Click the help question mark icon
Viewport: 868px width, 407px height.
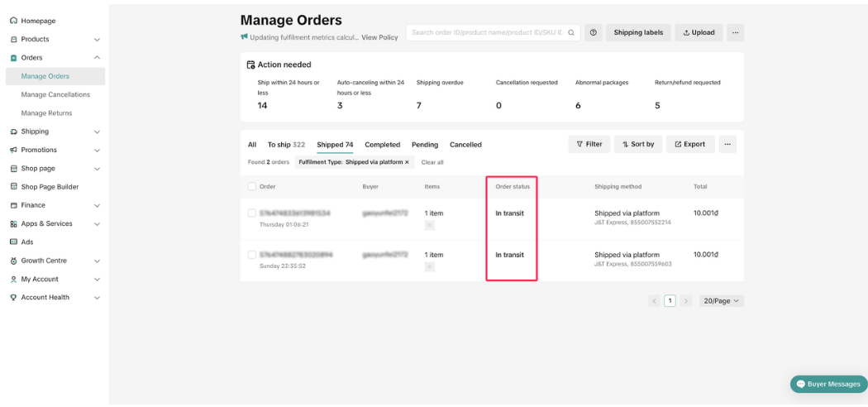(x=593, y=32)
